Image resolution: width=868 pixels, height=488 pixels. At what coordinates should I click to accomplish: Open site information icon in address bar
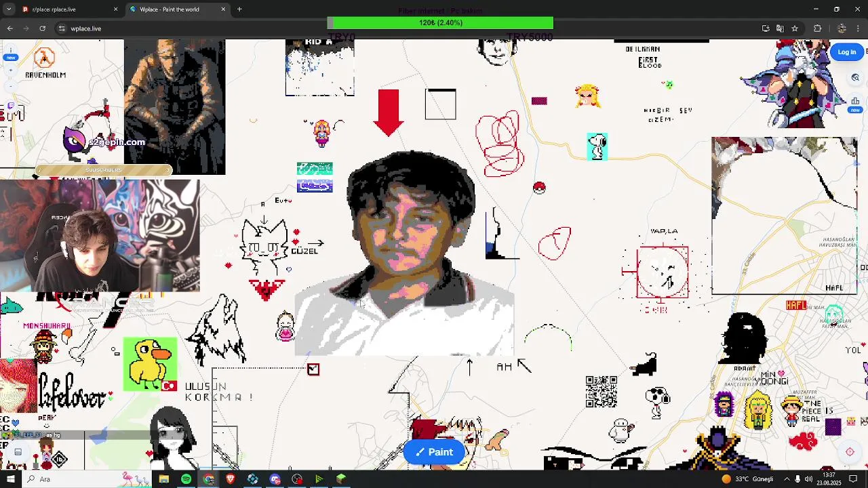tap(62, 28)
